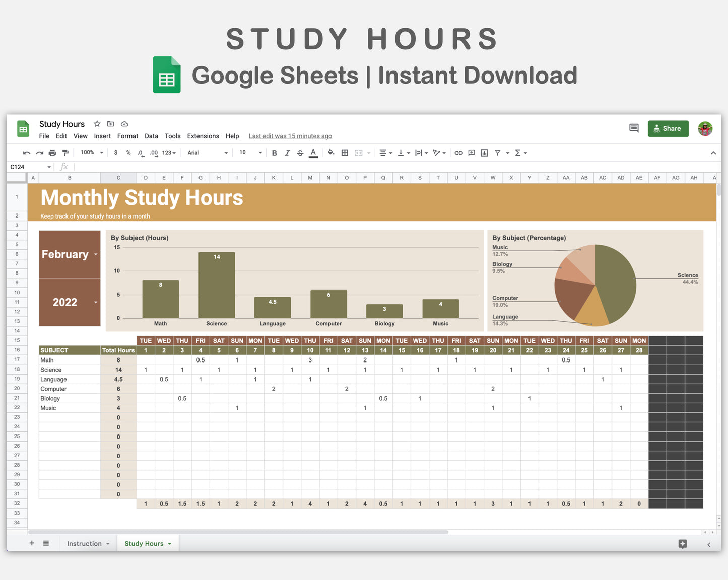Insert a chart using the chart icon
The width and height of the screenshot is (728, 580).
484,153
